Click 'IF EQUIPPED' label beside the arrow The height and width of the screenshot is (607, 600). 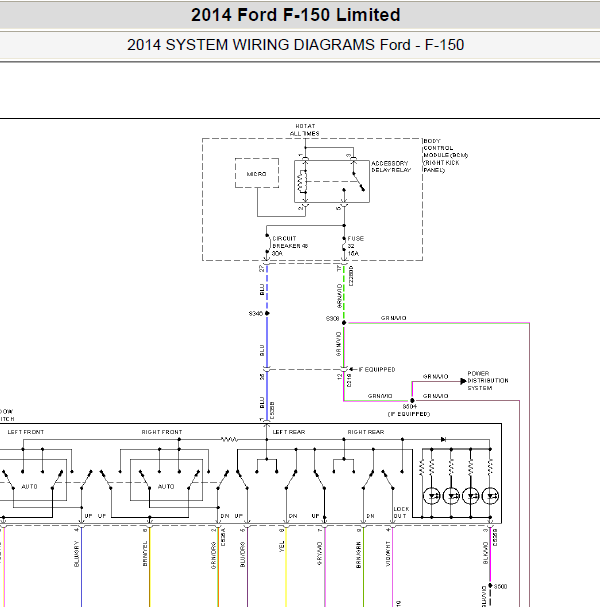377,370
